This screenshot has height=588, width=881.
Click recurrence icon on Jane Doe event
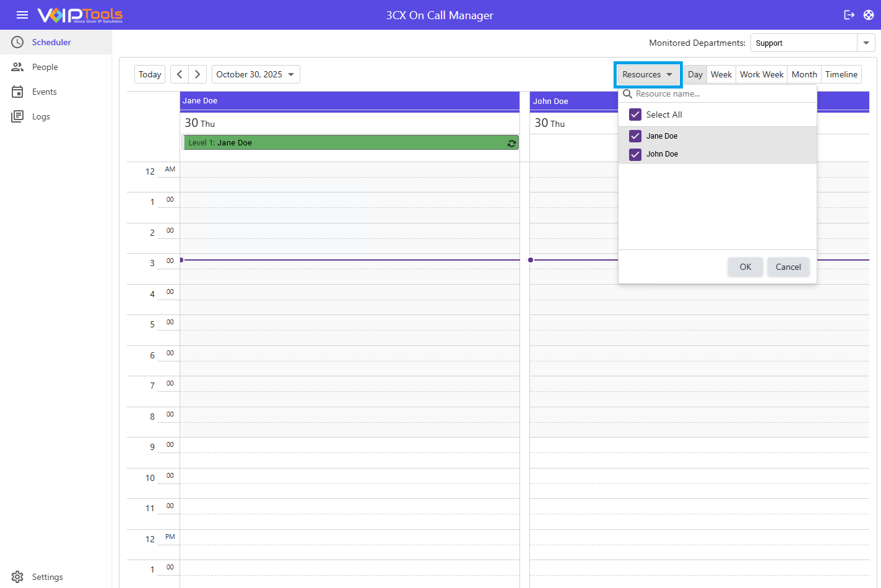point(511,143)
